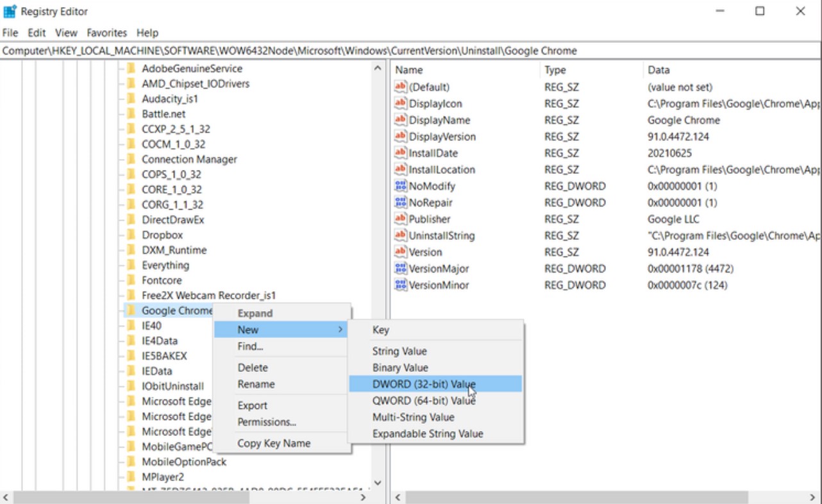The height and width of the screenshot is (504, 822).
Task: Click the VersionMajor DWORD value icon
Action: [x=401, y=269]
